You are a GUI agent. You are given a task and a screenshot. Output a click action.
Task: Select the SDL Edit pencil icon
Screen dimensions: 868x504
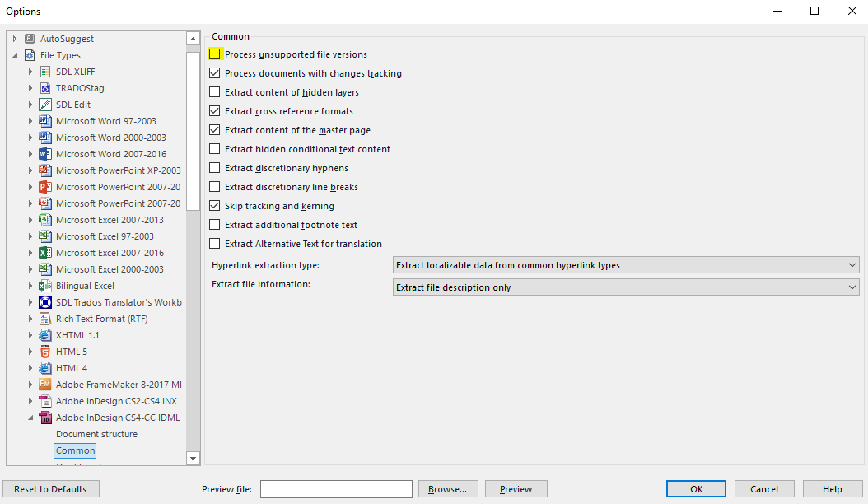(45, 105)
